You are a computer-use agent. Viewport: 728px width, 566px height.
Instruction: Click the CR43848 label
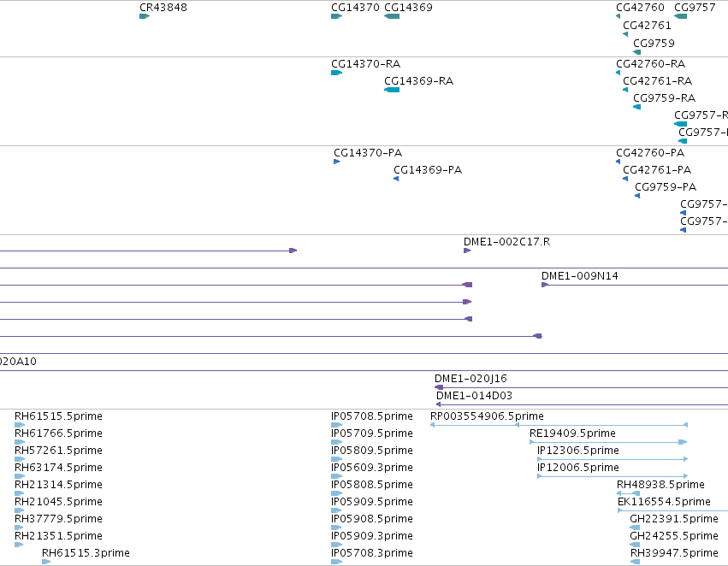click(x=163, y=8)
